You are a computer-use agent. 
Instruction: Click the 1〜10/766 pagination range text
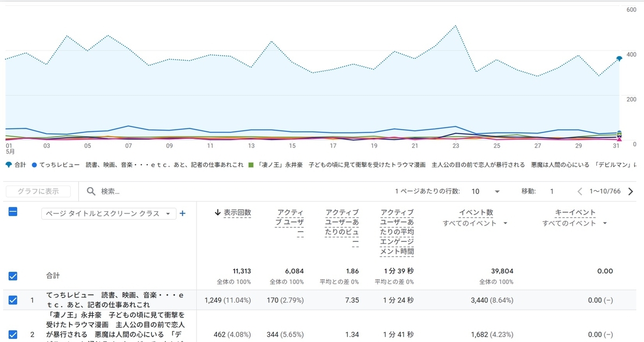[605, 191]
